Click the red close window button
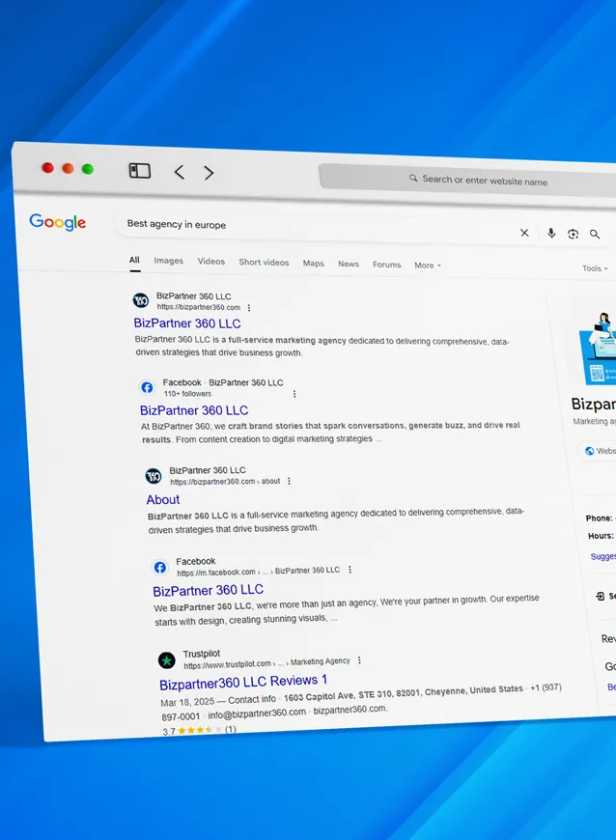616x840 pixels. 47,168
